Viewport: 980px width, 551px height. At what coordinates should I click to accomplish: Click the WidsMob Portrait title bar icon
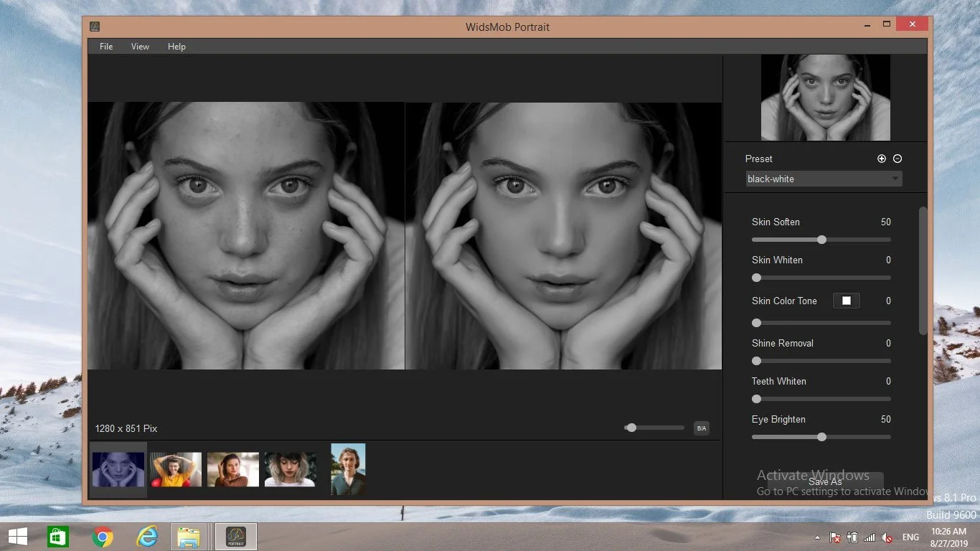pos(94,25)
